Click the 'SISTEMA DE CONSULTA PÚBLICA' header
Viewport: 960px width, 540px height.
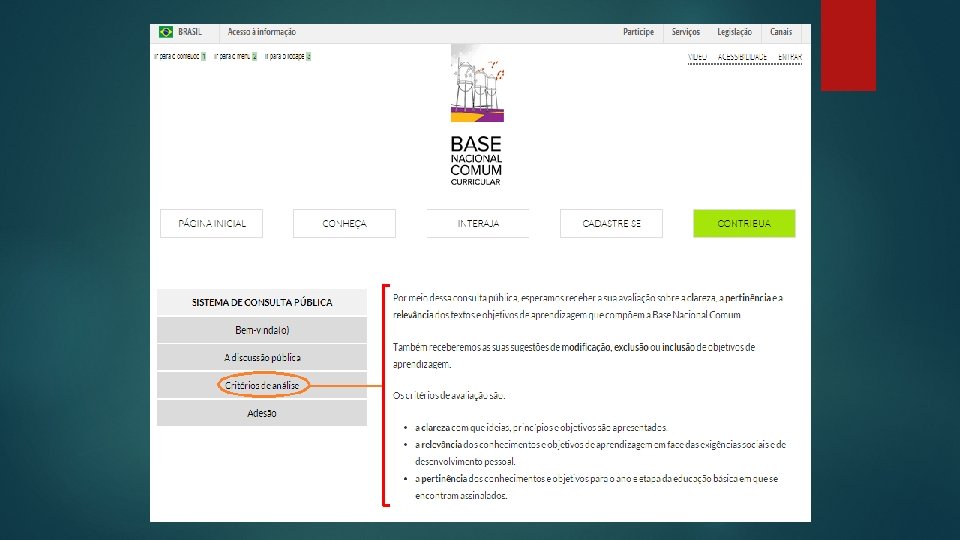[x=262, y=302]
